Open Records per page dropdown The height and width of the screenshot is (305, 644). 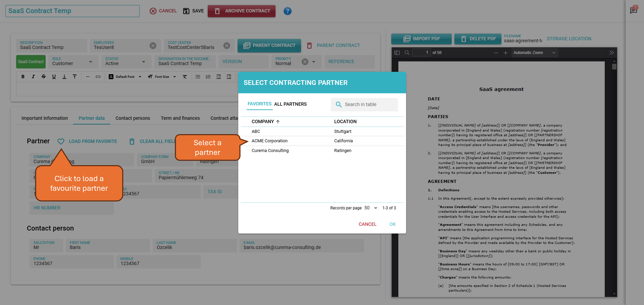(375, 208)
